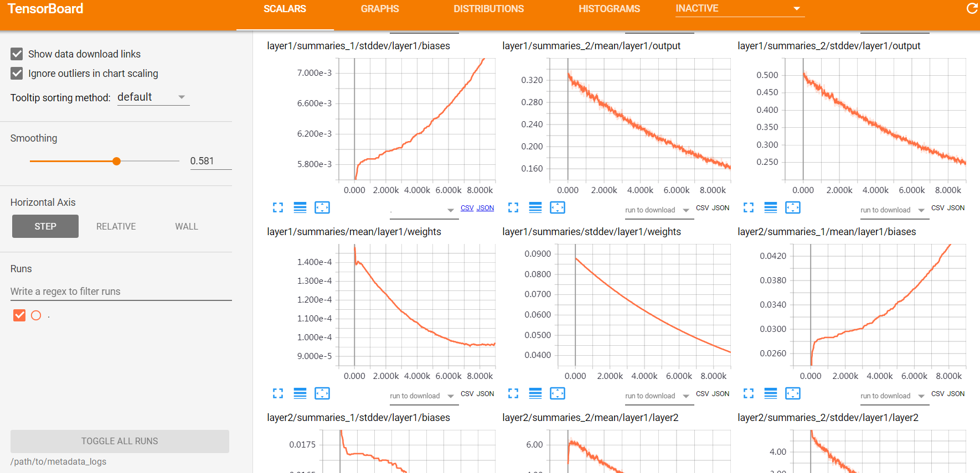Expand the layer1 stddev biases chart to full size
The image size is (980, 473).
[x=278, y=207]
